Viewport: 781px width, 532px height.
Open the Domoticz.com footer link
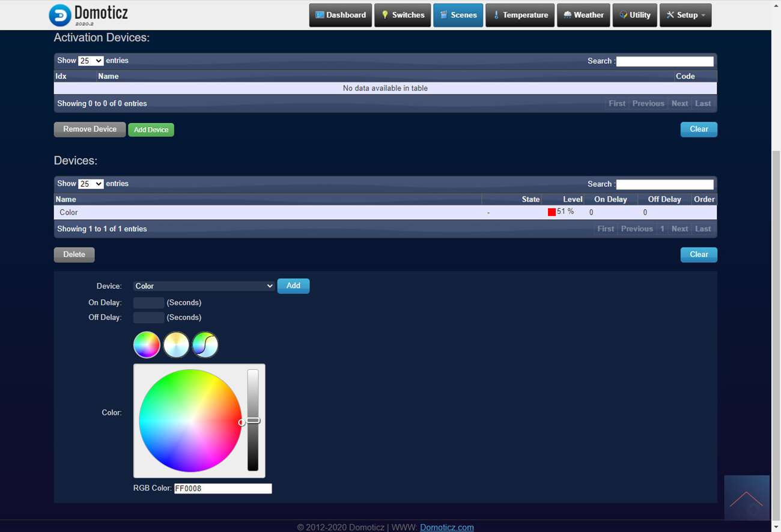click(x=446, y=527)
